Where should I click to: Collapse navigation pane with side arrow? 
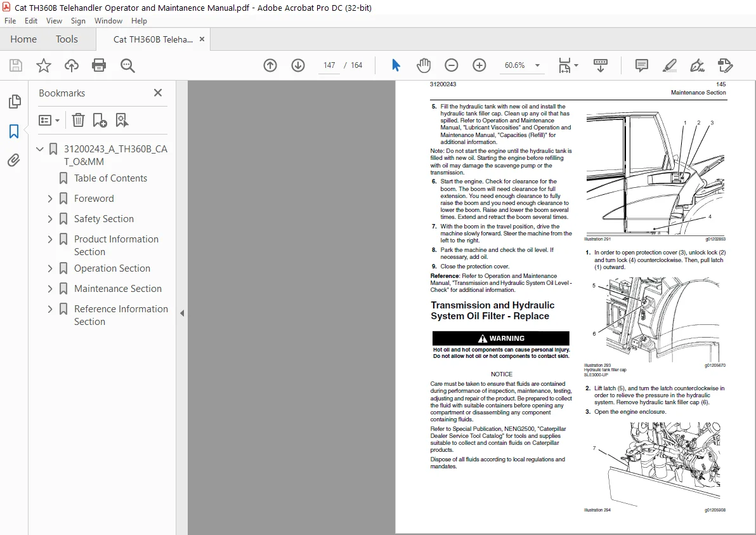(182, 313)
